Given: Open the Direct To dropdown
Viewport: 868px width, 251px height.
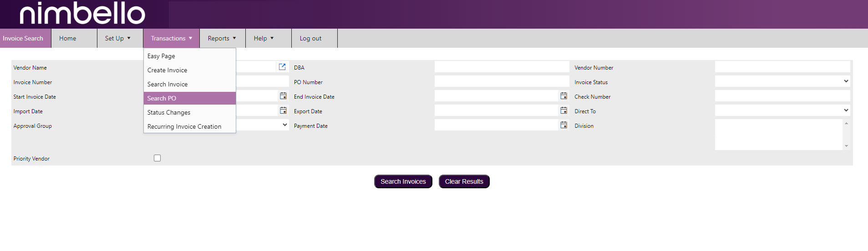Looking at the screenshot, I should coord(782,110).
